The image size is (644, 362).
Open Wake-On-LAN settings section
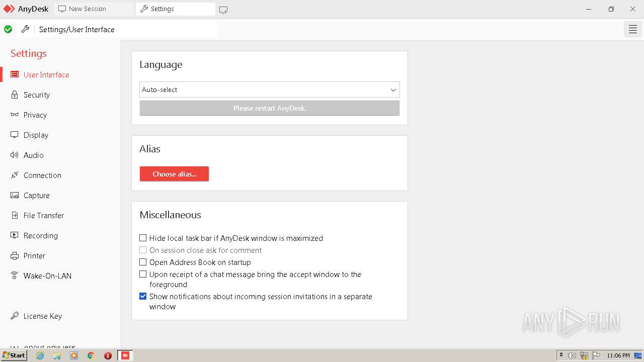tap(47, 276)
